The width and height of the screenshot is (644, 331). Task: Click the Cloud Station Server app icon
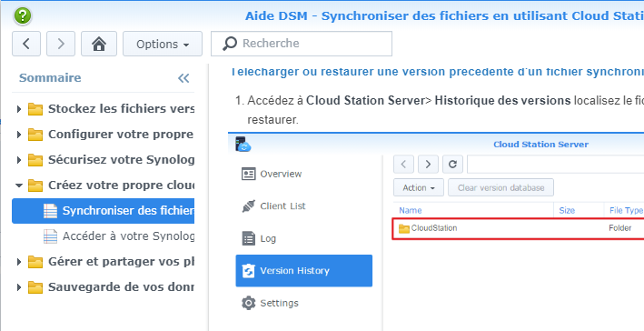tap(243, 145)
